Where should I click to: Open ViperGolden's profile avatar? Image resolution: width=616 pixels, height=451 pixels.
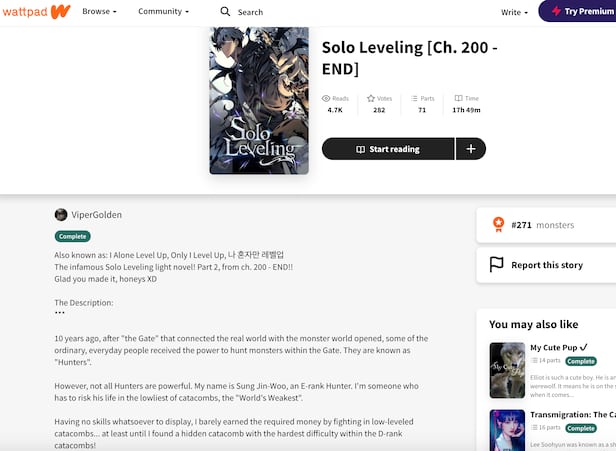(x=61, y=214)
